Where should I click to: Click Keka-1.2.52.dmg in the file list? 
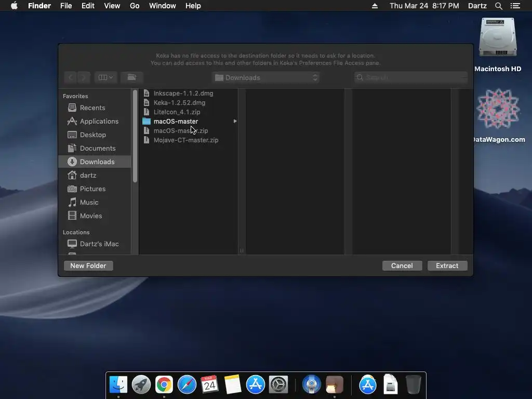189,102
